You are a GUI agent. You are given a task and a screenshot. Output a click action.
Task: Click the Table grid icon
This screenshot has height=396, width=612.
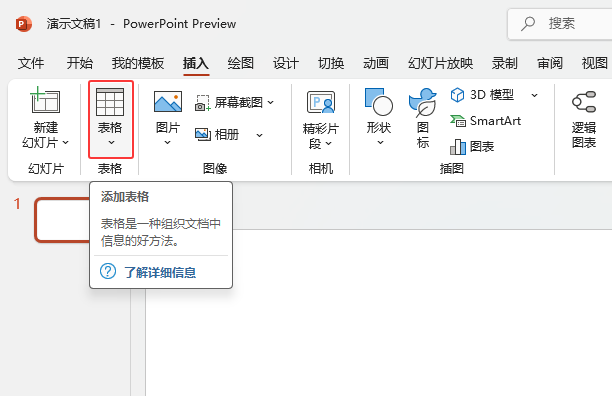[x=110, y=102]
